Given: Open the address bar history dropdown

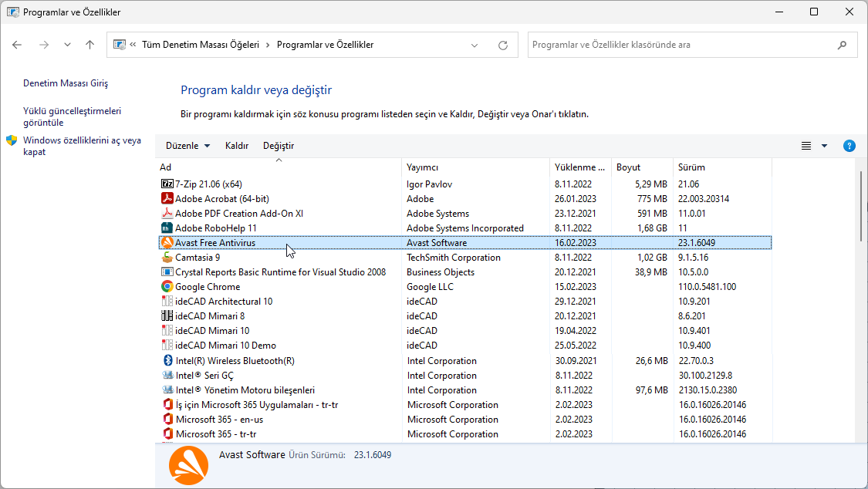Looking at the screenshot, I should (x=475, y=45).
